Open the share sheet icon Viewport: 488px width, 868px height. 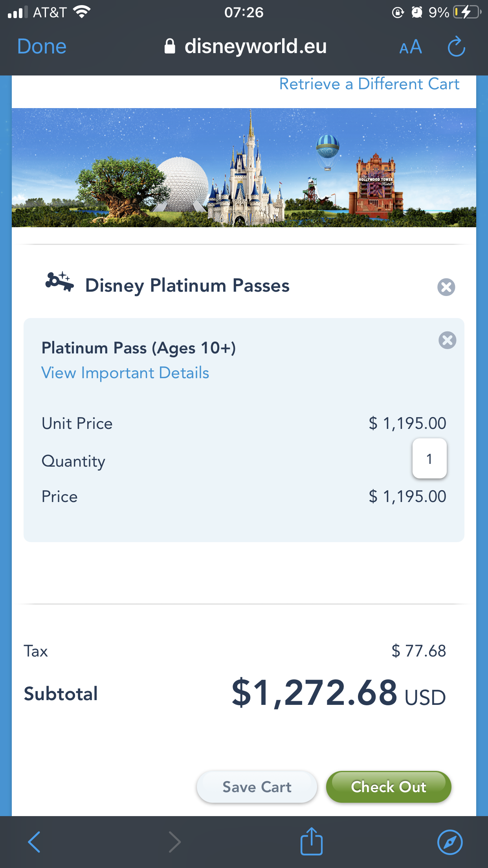point(311,842)
